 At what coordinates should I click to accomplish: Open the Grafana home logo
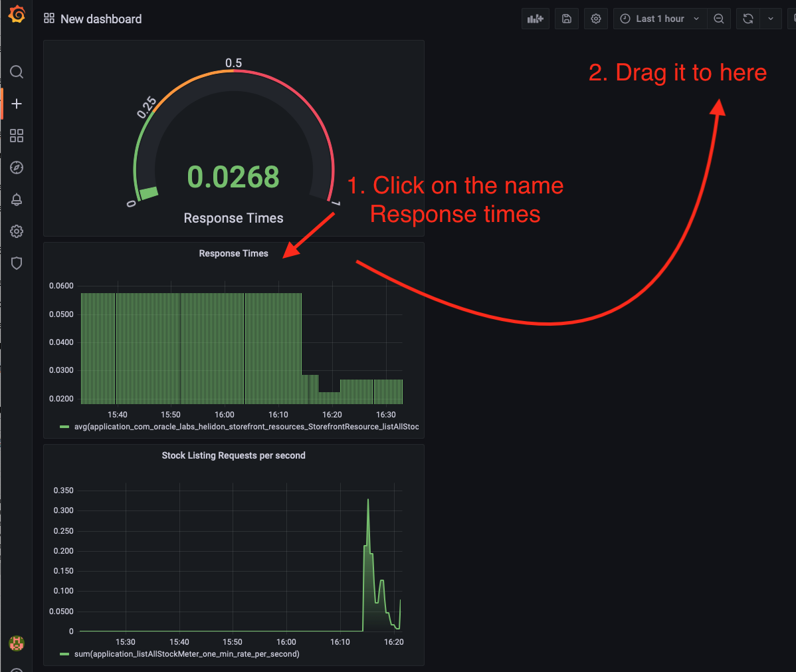(17, 14)
